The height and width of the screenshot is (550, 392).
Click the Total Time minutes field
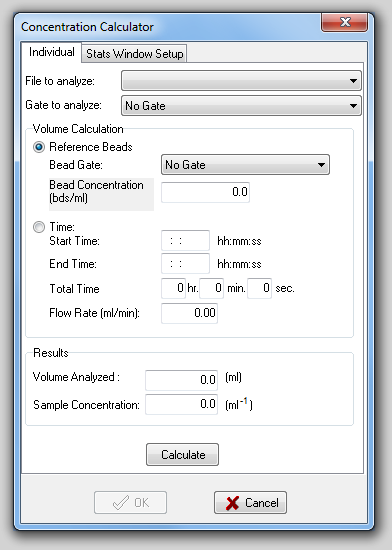coord(211,288)
